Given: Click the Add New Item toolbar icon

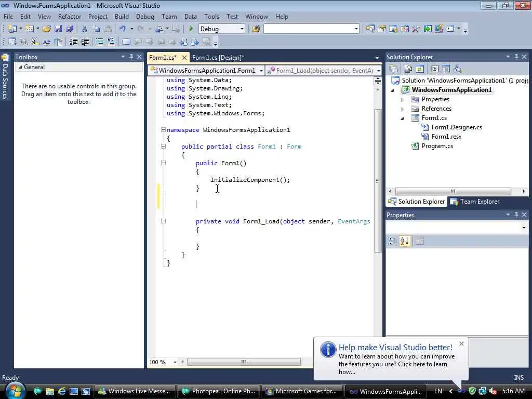Looking at the screenshot, I should click(30, 29).
